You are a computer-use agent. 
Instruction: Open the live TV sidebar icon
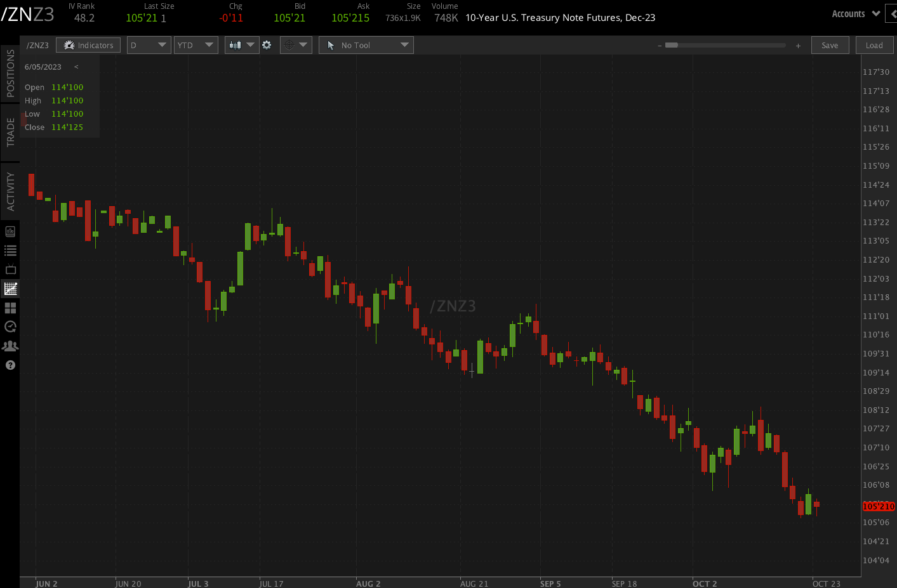[x=10, y=270]
